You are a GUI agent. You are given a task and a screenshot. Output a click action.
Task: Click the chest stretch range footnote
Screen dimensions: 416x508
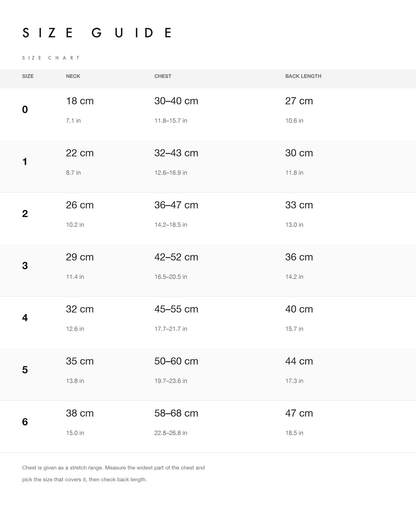(x=113, y=473)
